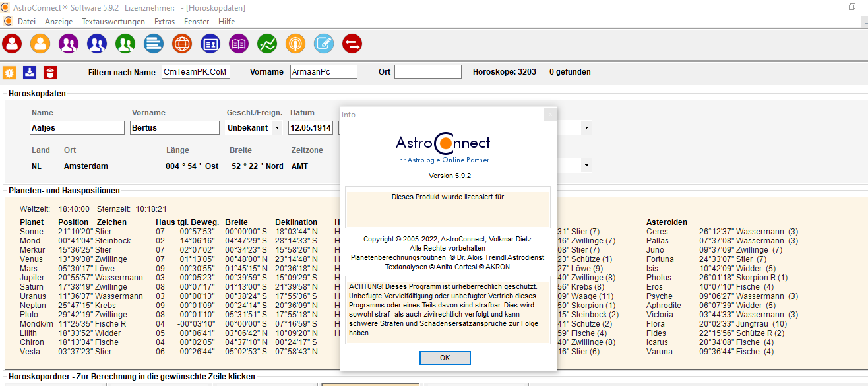Click the Vorname field containing Bertus

[x=174, y=127]
